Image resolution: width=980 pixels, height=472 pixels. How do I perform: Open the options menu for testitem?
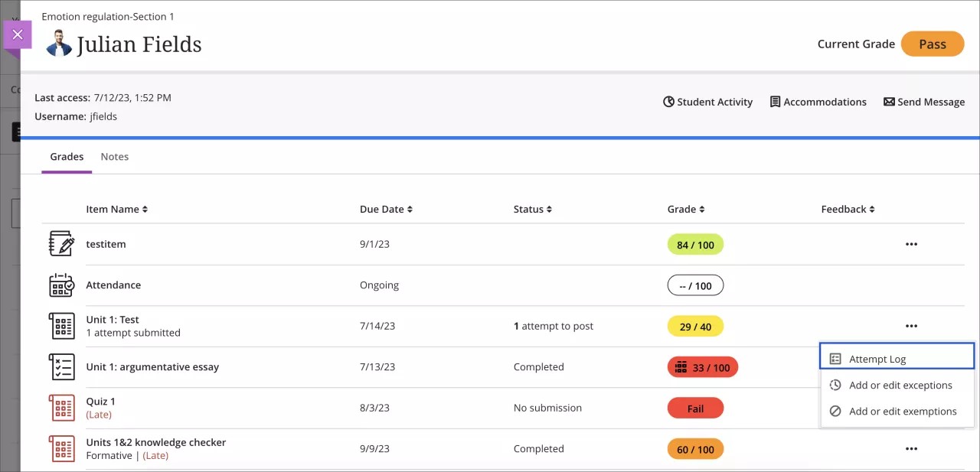click(911, 243)
